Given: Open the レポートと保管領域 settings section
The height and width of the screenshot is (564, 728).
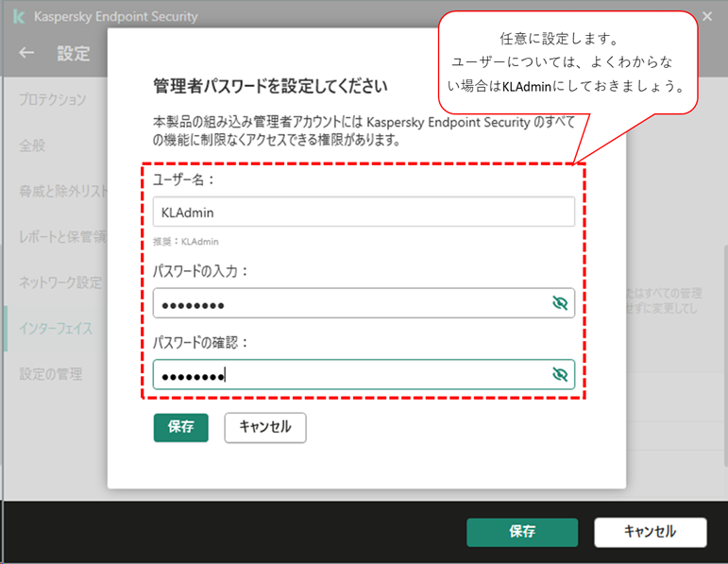Looking at the screenshot, I should tap(63, 237).
